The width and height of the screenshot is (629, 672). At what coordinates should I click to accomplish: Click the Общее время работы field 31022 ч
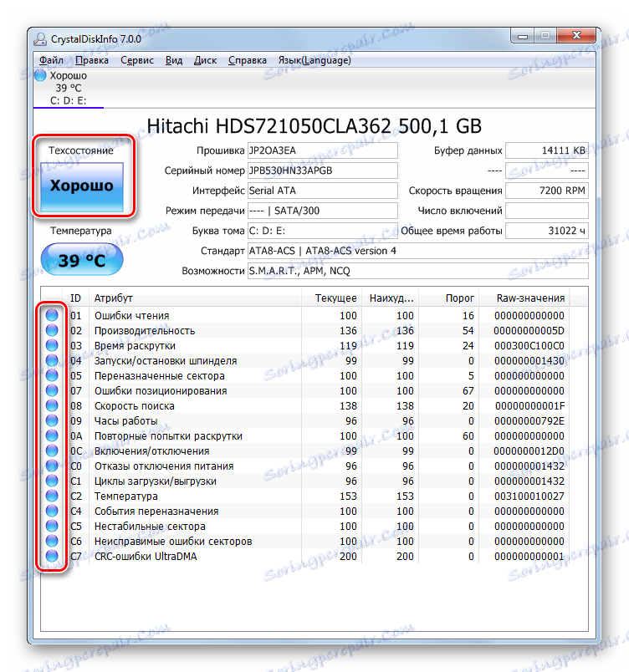547,231
